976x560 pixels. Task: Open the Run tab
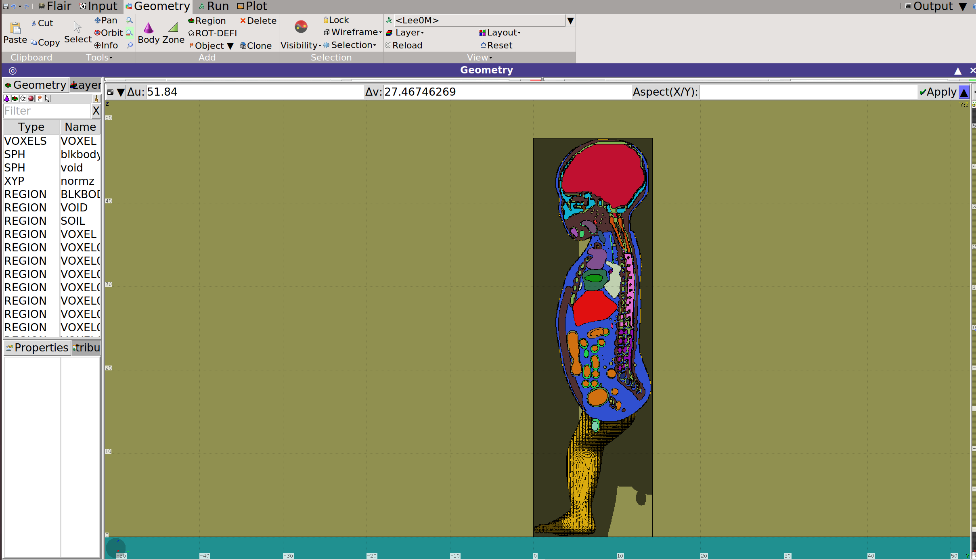click(213, 6)
